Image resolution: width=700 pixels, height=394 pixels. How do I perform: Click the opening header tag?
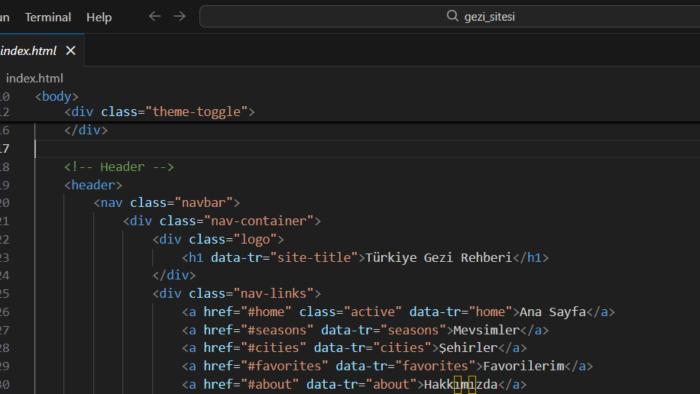(x=93, y=185)
